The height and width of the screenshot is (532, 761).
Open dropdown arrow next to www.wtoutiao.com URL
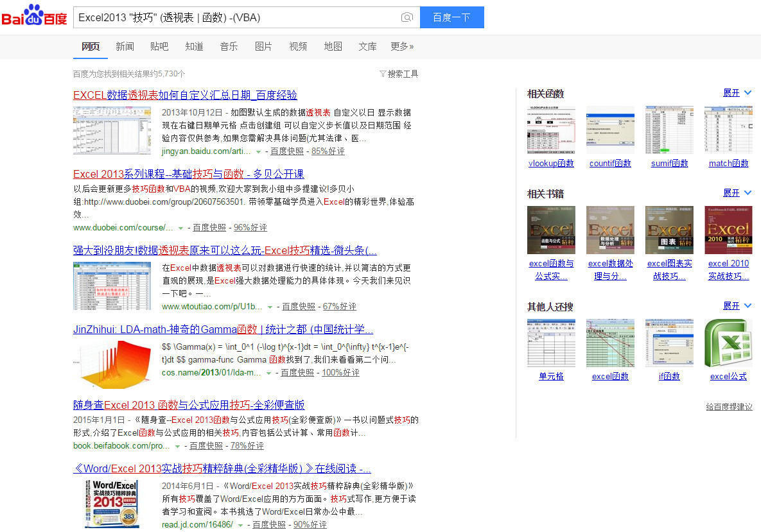pyautogui.click(x=270, y=307)
